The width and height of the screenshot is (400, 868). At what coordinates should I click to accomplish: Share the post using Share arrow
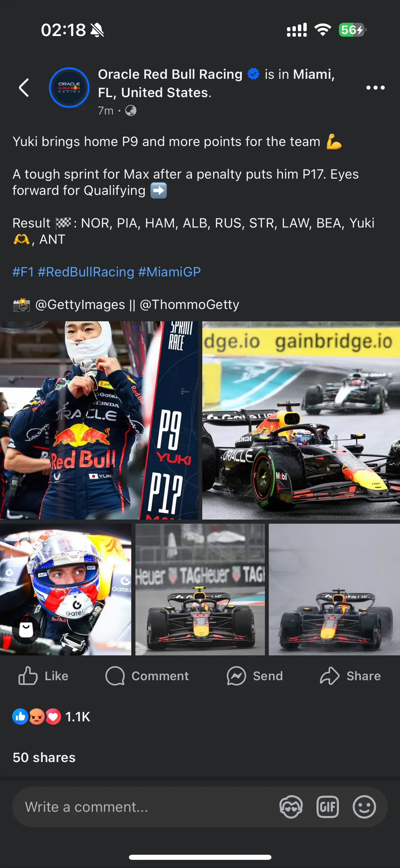(350, 676)
